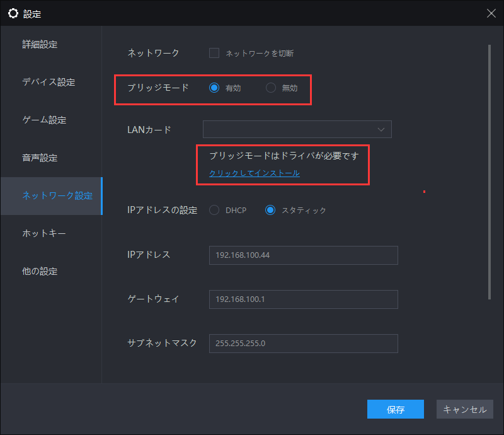504x435 pixels.
Task: Expand the LANカード dropdown
Action: (297, 129)
